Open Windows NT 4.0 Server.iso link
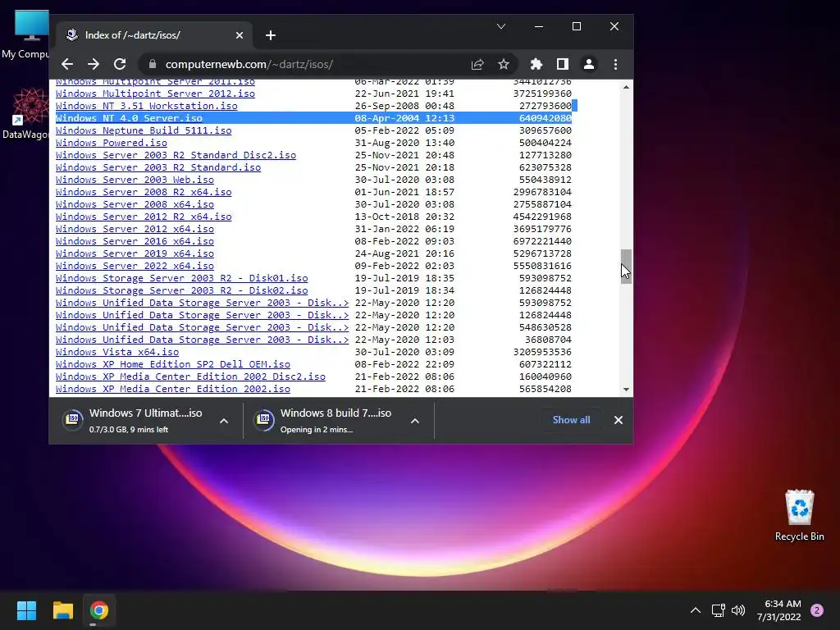840x630 pixels. [x=129, y=118]
